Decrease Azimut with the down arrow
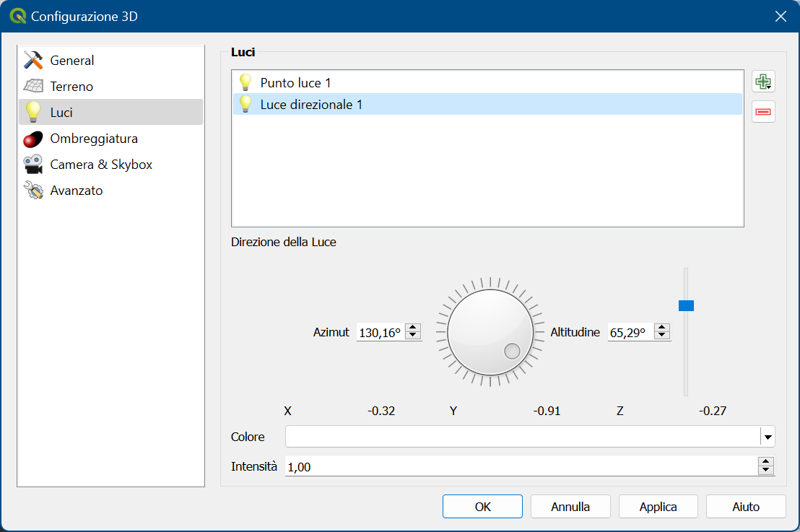800x532 pixels. point(413,336)
